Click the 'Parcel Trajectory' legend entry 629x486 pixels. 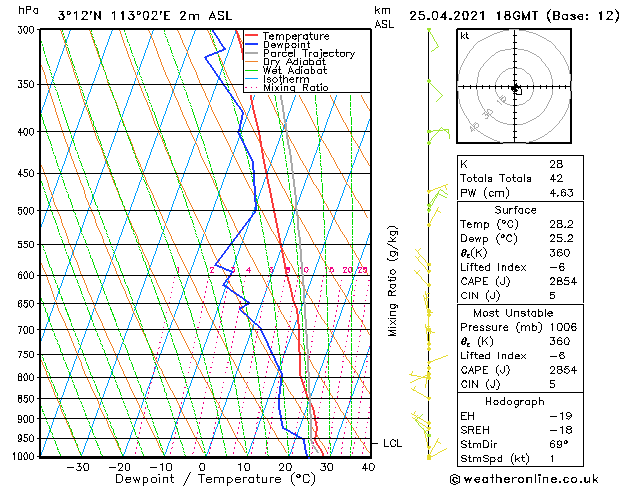tap(309, 53)
